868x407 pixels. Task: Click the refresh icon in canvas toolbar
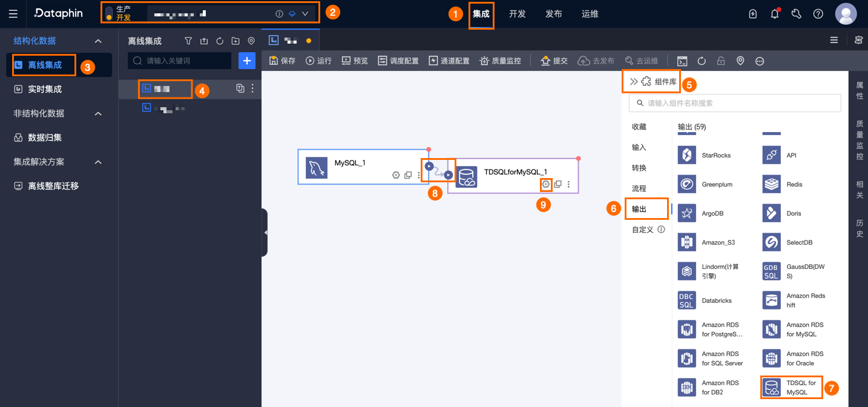pos(702,61)
